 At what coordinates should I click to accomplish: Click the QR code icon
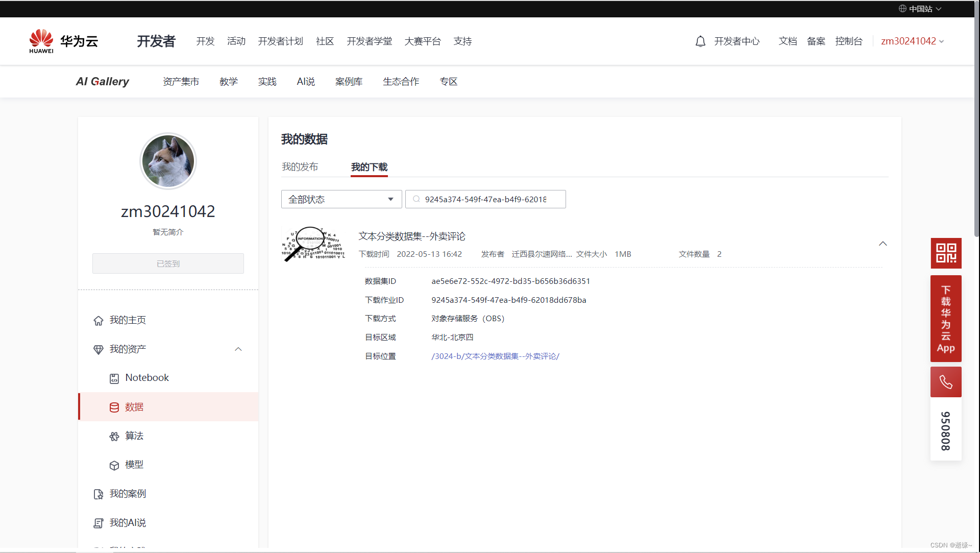click(945, 253)
